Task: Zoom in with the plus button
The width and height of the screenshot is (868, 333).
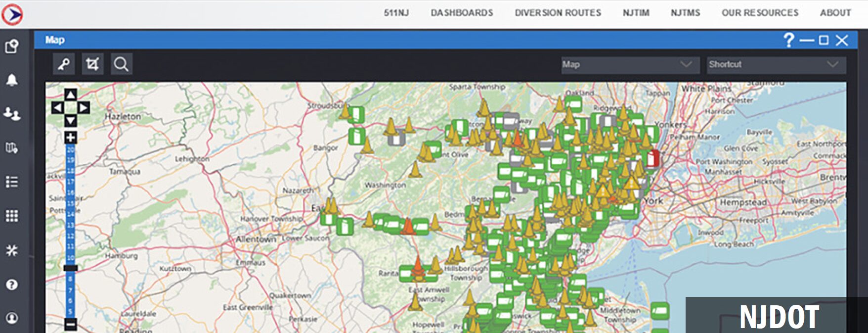Action: (71, 138)
